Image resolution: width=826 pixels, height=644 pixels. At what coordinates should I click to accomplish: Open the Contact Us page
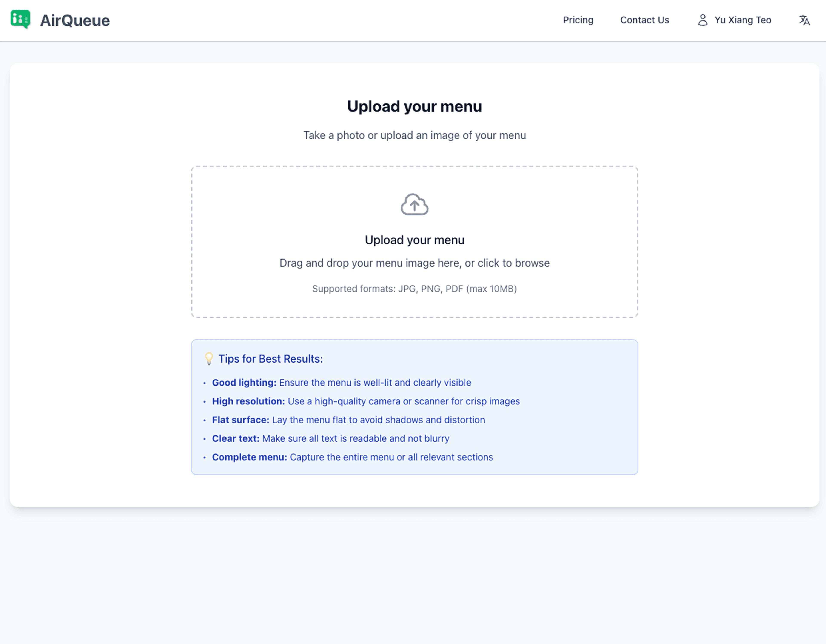point(644,20)
